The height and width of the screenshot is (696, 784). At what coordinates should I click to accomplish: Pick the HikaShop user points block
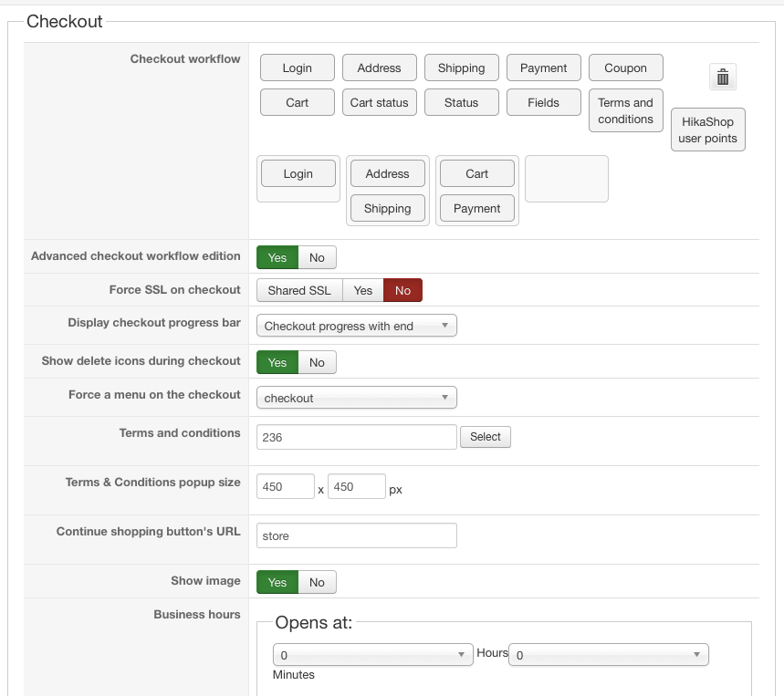point(707,130)
